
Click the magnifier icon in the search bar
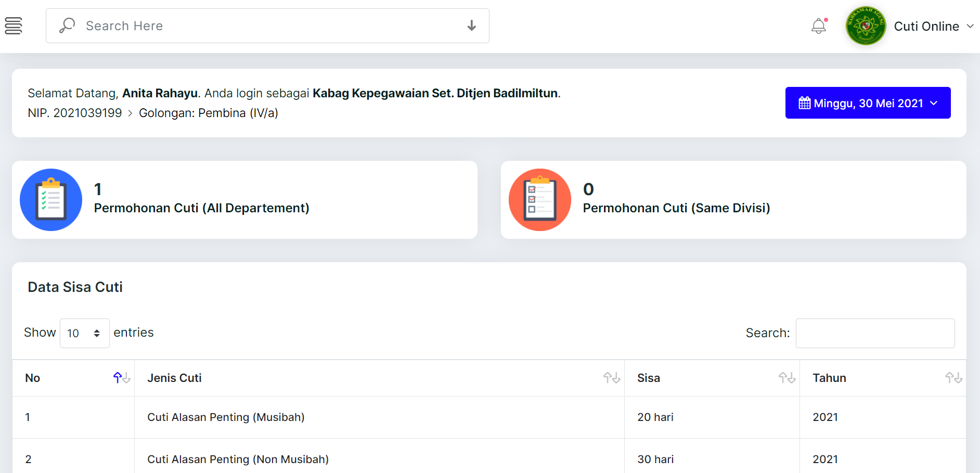(67, 25)
